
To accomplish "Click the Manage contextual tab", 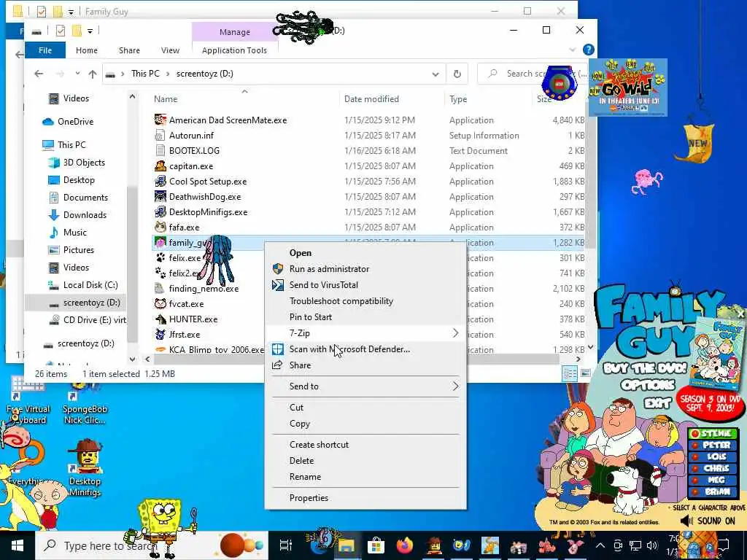I will [x=234, y=32].
